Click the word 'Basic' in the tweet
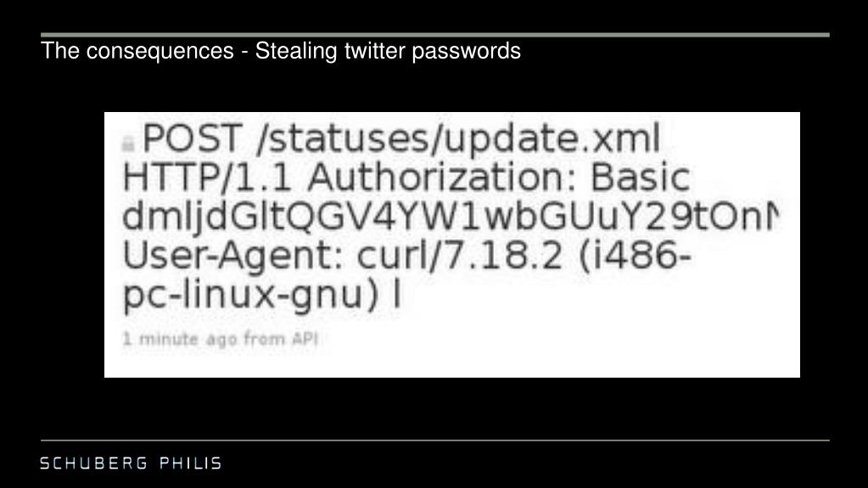The image size is (868, 488). click(641, 177)
